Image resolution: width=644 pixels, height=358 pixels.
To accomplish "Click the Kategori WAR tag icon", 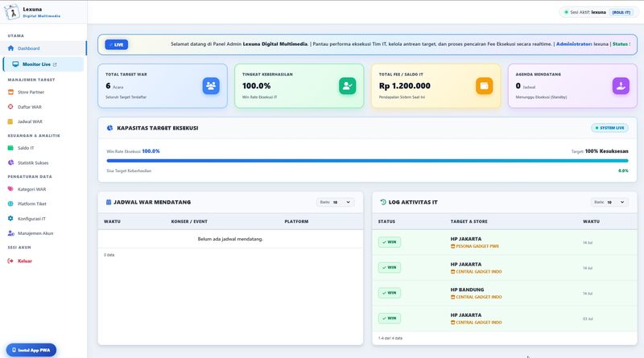I will 10,189.
